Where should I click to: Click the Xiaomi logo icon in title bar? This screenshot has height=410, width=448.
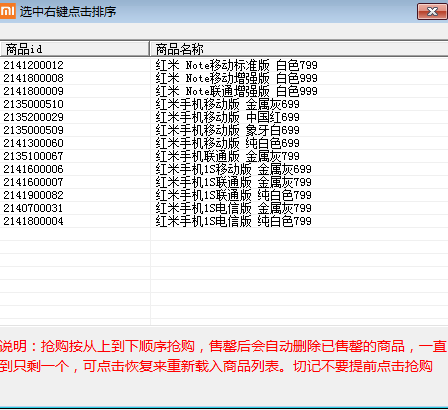tap(7, 11)
